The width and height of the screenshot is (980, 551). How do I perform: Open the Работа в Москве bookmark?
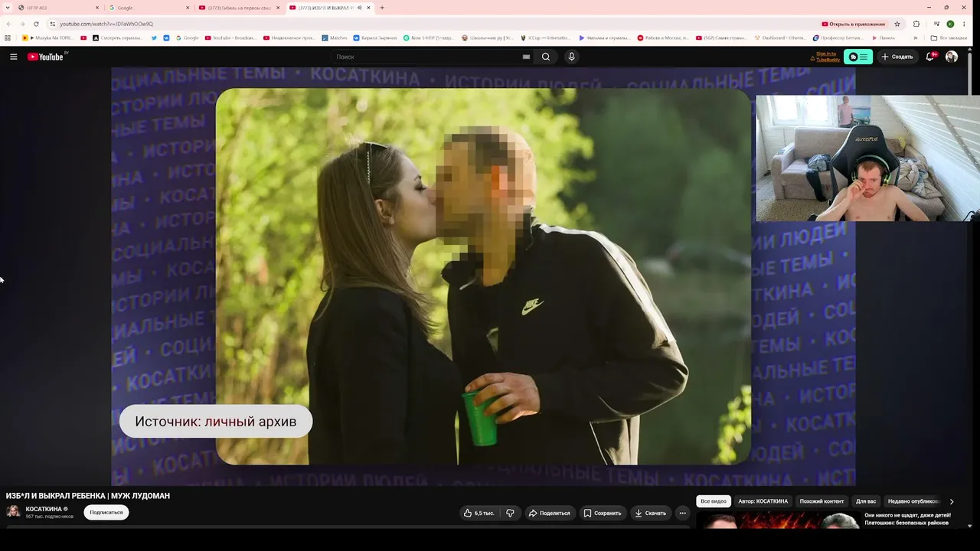663,37
